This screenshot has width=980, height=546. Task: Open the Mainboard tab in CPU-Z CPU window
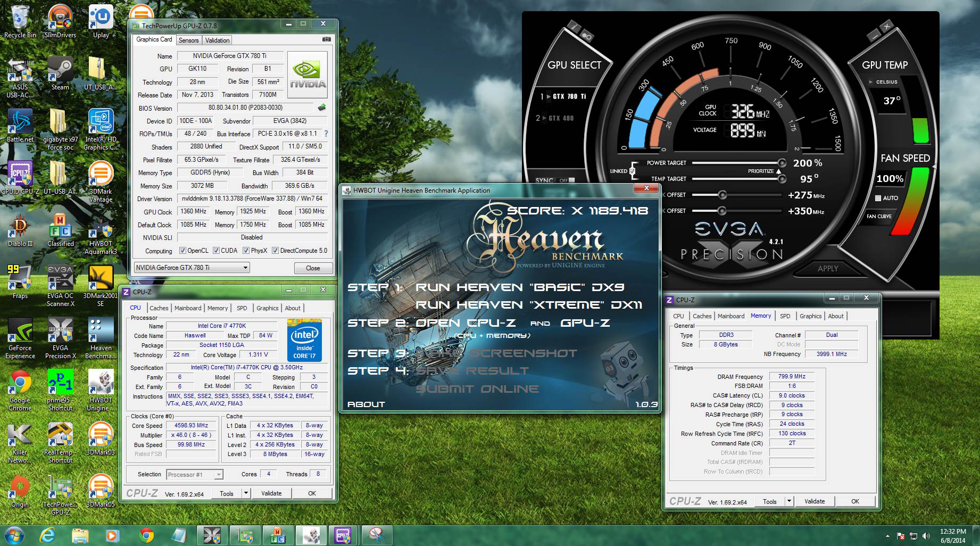pos(188,308)
